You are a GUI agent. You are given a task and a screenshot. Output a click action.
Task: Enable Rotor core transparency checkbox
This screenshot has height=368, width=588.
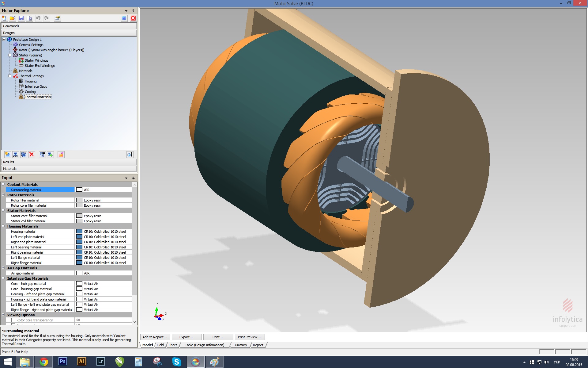click(x=13, y=320)
